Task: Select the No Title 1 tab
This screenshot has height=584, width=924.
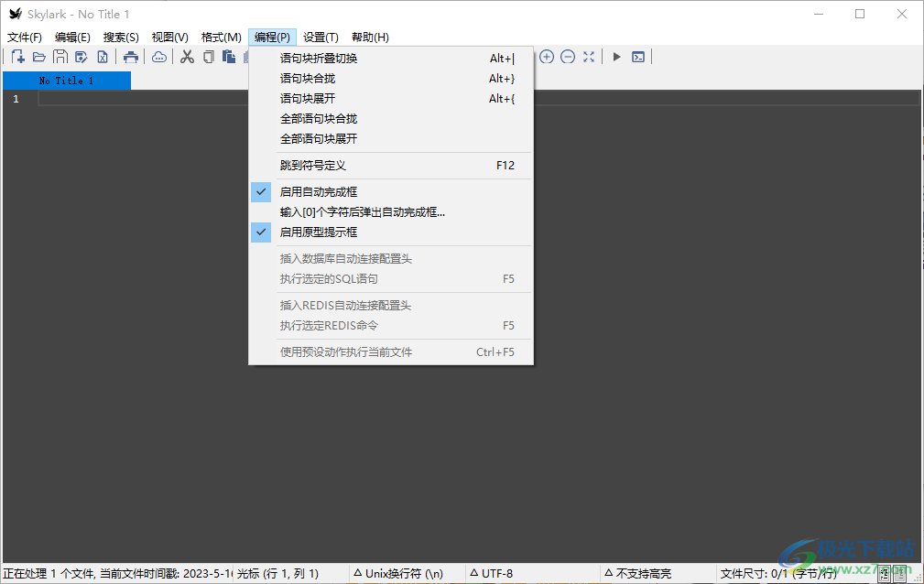Action: point(67,81)
